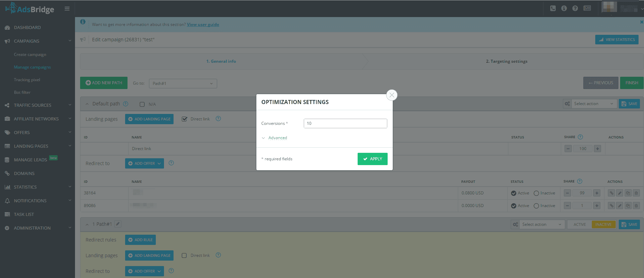
Task: Toggle the N/A checkbox
Action: coord(142,104)
